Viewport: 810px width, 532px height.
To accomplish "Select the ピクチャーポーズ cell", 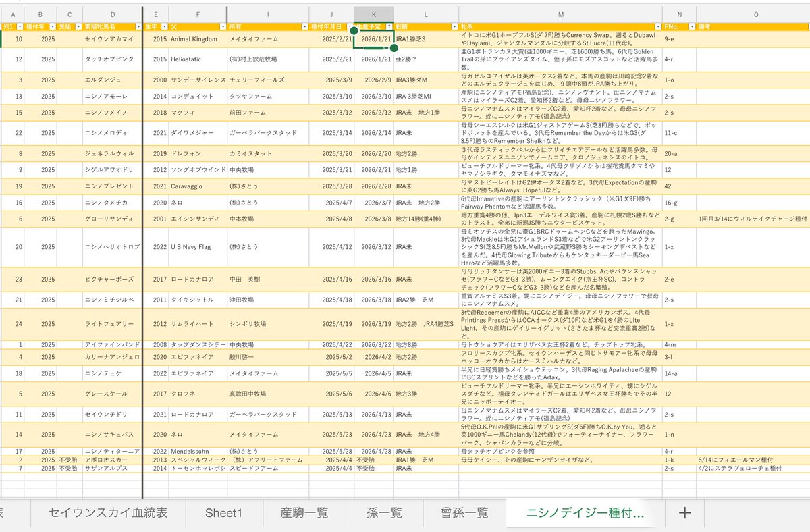I will coord(112,280).
